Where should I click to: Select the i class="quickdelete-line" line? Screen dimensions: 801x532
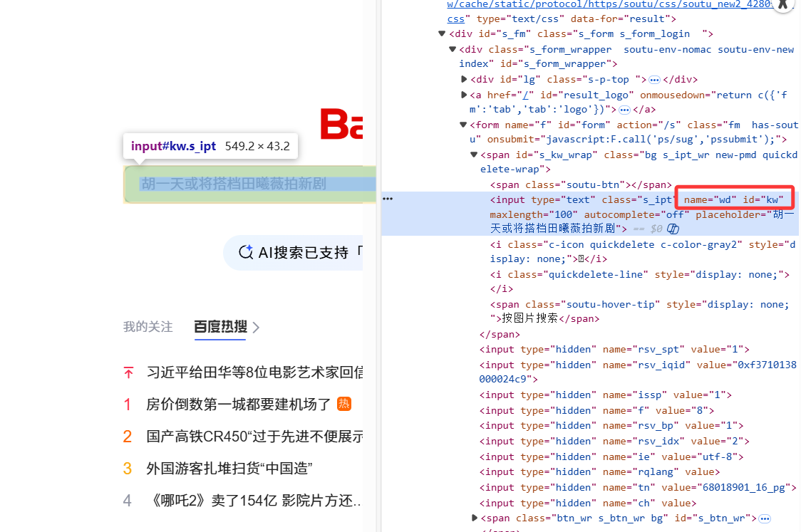tap(640, 282)
